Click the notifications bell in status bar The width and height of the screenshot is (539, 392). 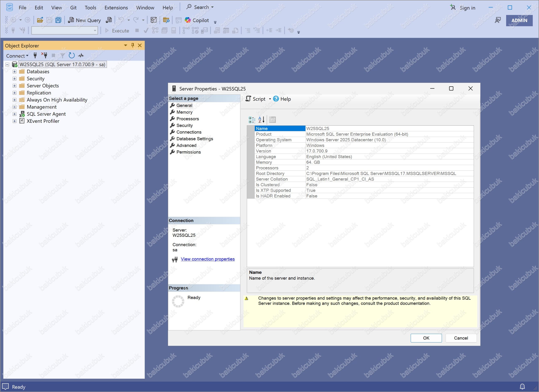522,387
